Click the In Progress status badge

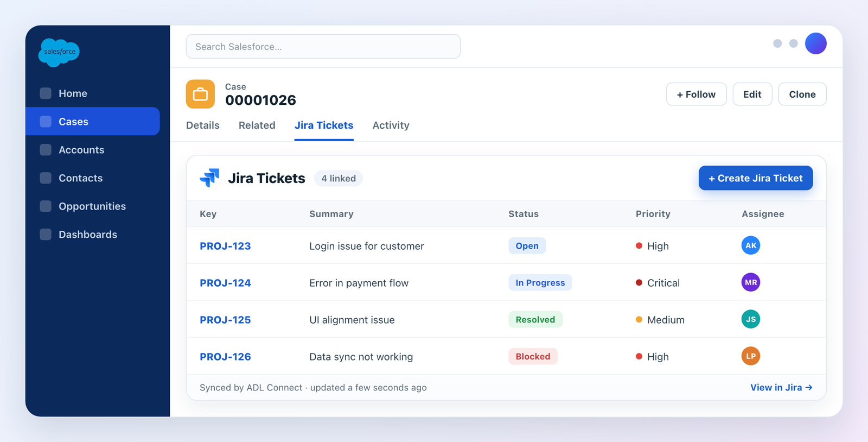pyautogui.click(x=540, y=282)
